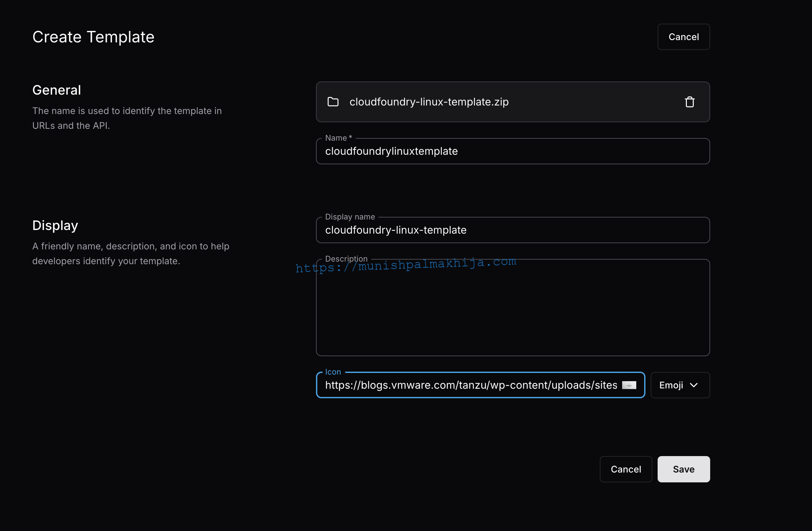Click the General section heading
This screenshot has height=531, width=812.
click(x=56, y=90)
